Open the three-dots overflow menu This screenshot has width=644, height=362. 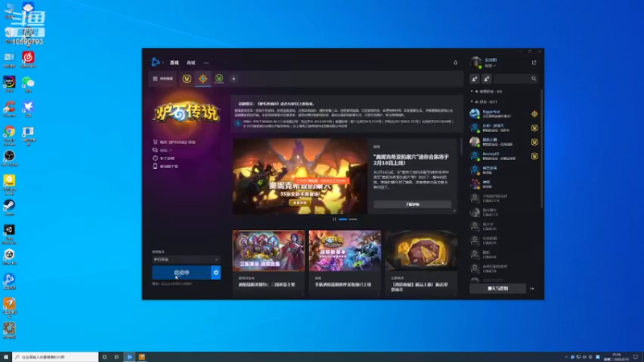pyautogui.click(x=206, y=63)
